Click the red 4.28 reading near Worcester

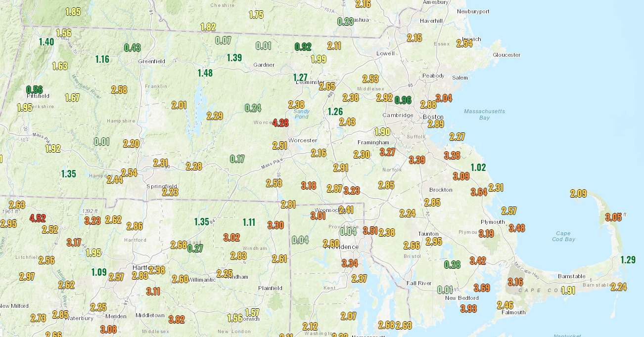point(280,123)
